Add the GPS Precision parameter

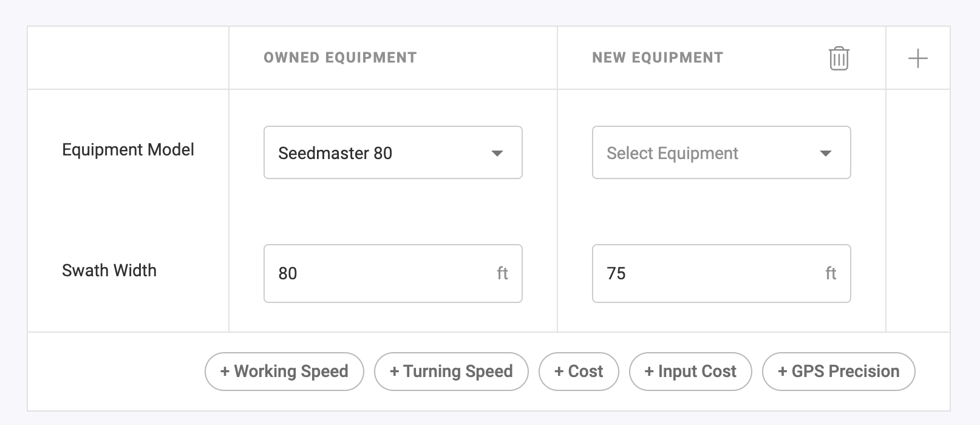pos(838,372)
